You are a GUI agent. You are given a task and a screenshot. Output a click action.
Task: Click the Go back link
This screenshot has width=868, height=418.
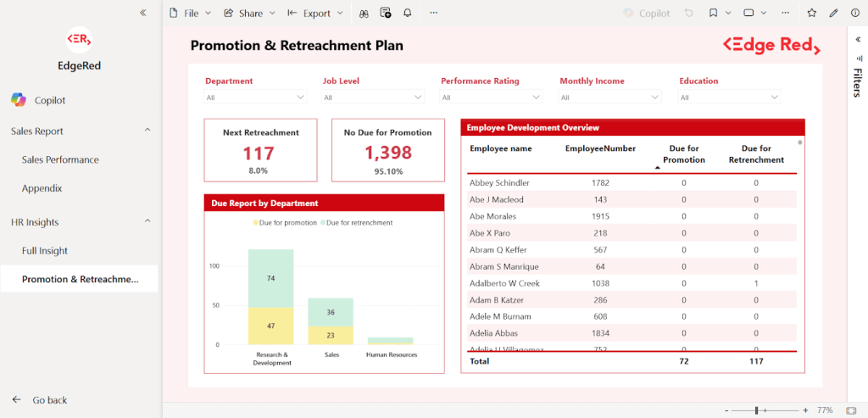[49, 400]
